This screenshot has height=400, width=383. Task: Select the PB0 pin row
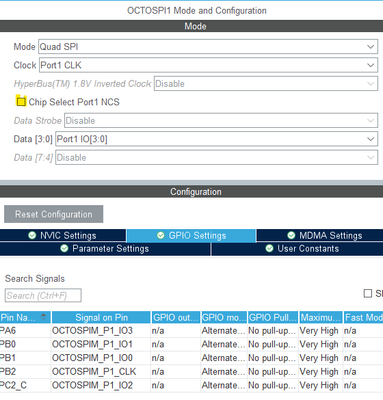191,344
